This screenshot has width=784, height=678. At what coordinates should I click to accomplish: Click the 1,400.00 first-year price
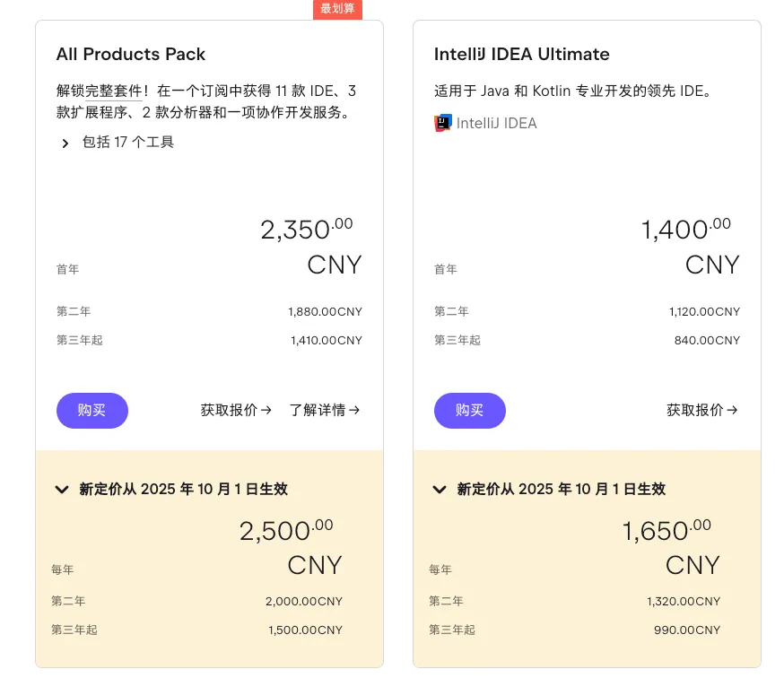tap(685, 230)
